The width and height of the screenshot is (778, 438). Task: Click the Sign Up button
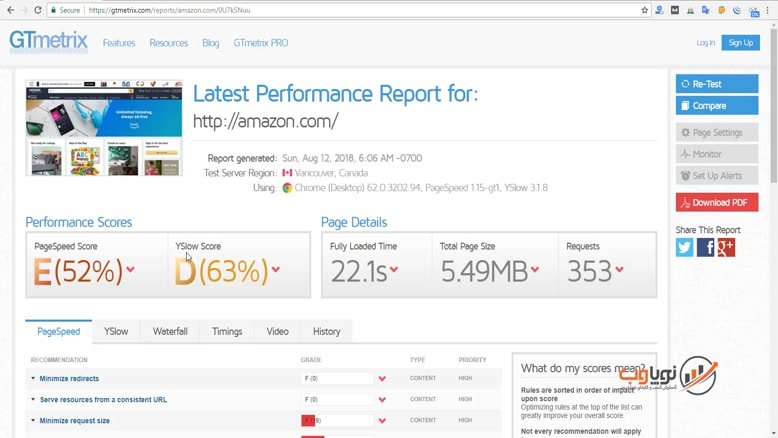click(x=740, y=43)
